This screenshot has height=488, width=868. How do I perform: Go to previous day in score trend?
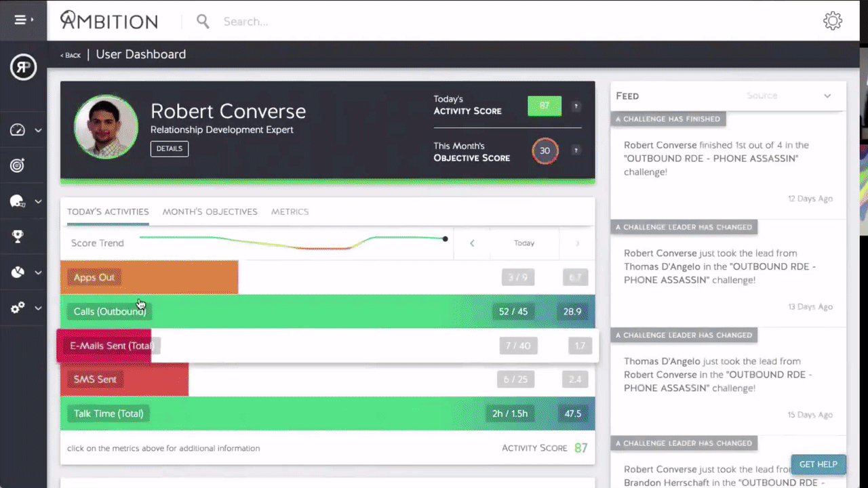(x=472, y=243)
